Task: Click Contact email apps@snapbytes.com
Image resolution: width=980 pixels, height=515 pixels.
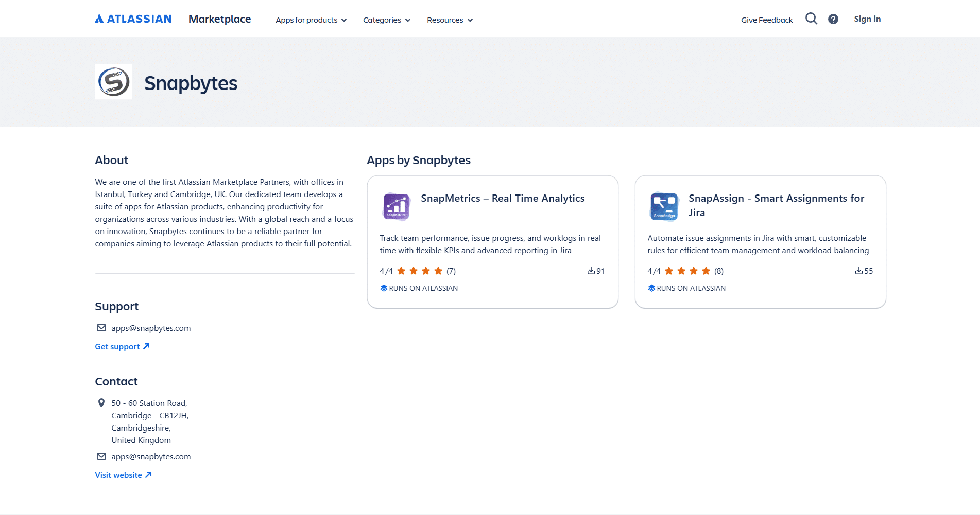Action: click(151, 457)
